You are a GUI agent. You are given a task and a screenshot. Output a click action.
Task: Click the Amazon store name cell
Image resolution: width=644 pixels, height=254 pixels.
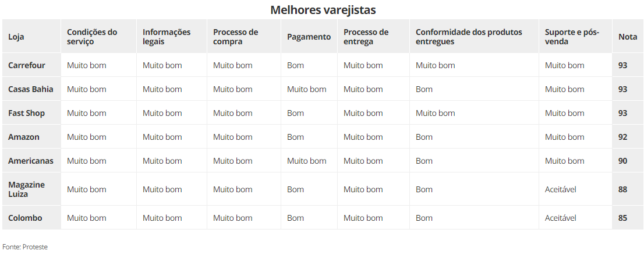pos(24,137)
